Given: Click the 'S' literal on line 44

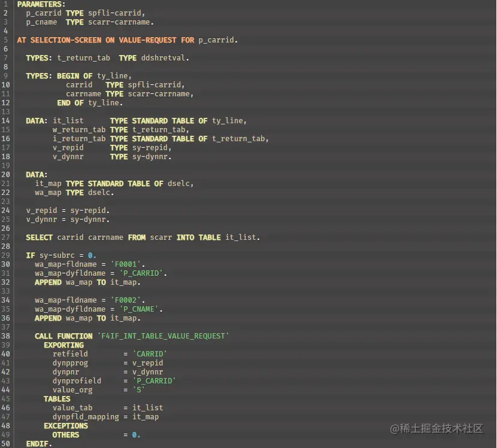Looking at the screenshot, I should pyautogui.click(x=138, y=390).
